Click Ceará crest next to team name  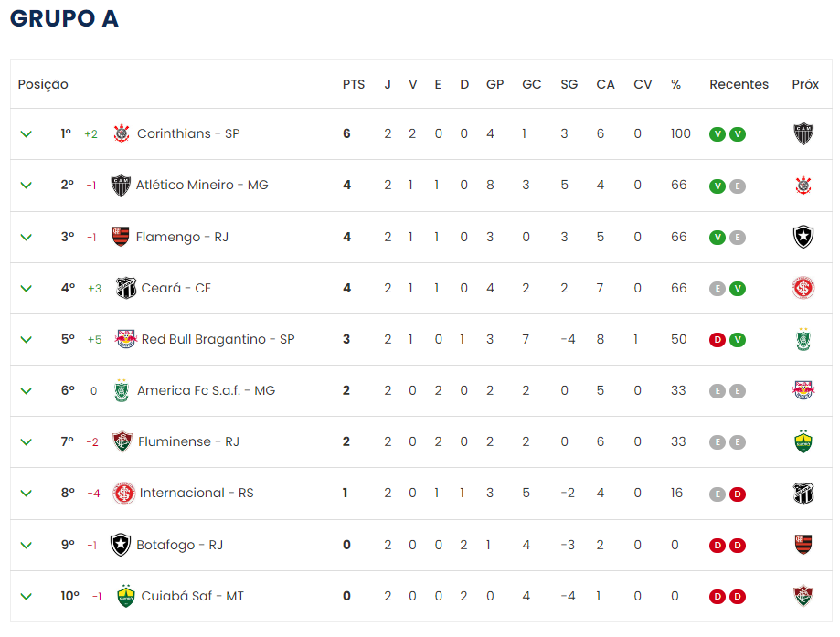(x=126, y=288)
